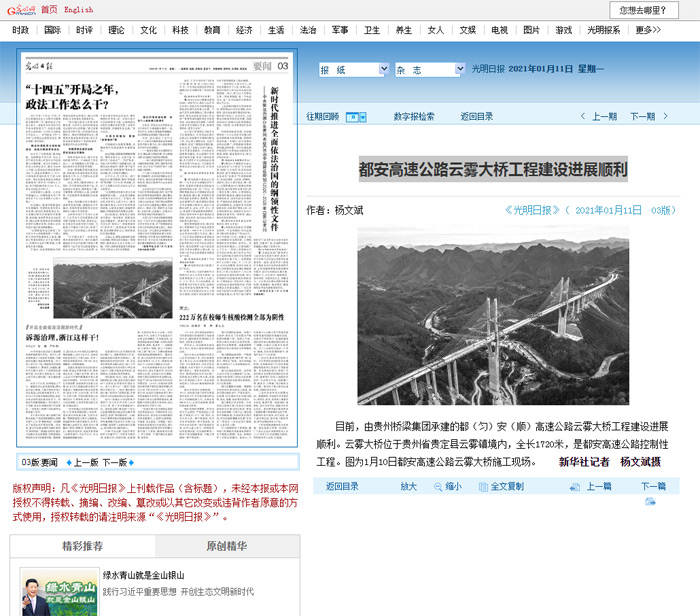Click the arrow icon before 上一篇
The image size is (700, 616).
pos(575,487)
